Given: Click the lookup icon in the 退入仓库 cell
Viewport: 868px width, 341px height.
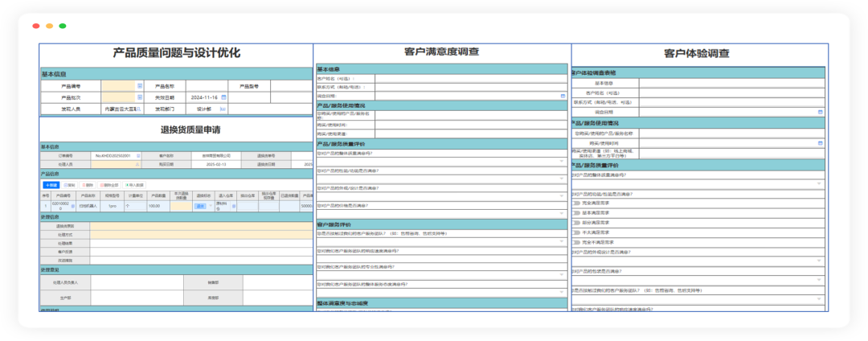Looking at the screenshot, I should pyautogui.click(x=233, y=206).
